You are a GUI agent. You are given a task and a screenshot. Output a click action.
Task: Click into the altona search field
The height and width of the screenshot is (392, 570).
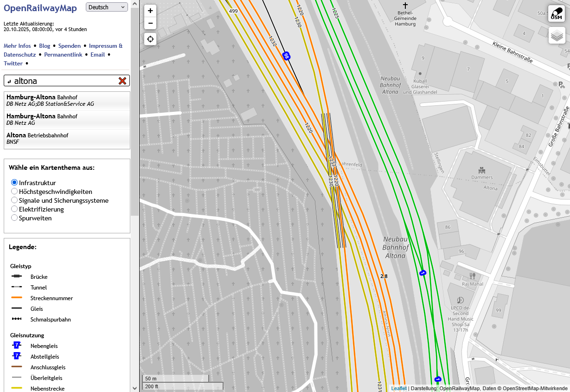[x=65, y=81]
